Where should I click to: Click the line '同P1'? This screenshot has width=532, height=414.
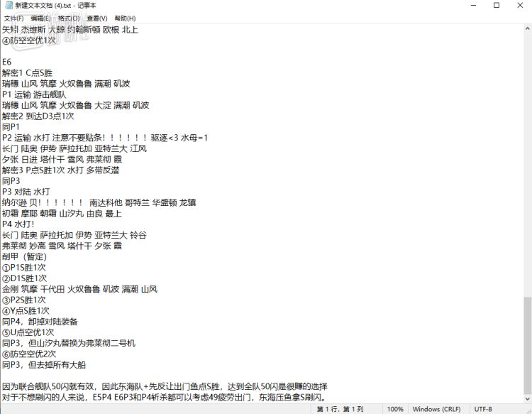click(11, 126)
